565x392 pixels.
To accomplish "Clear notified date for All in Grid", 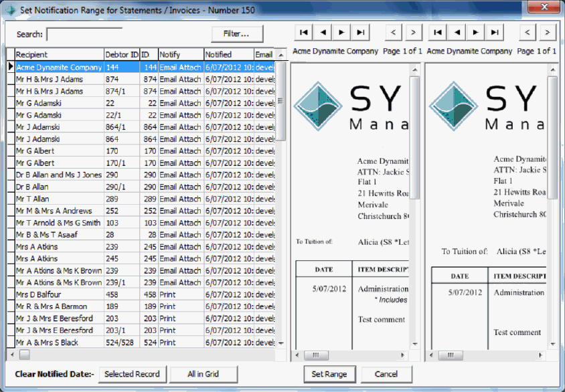I will coord(204,375).
